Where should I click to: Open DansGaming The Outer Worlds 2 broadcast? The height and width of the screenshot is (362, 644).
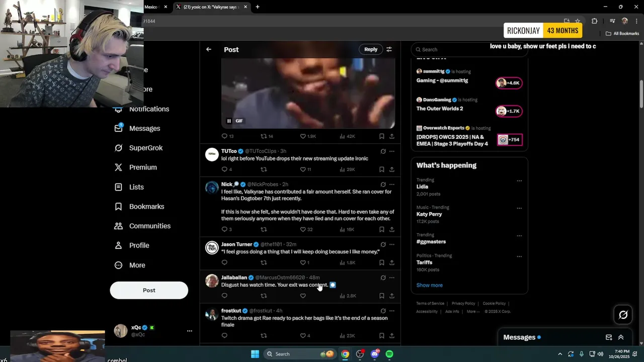coord(469,105)
